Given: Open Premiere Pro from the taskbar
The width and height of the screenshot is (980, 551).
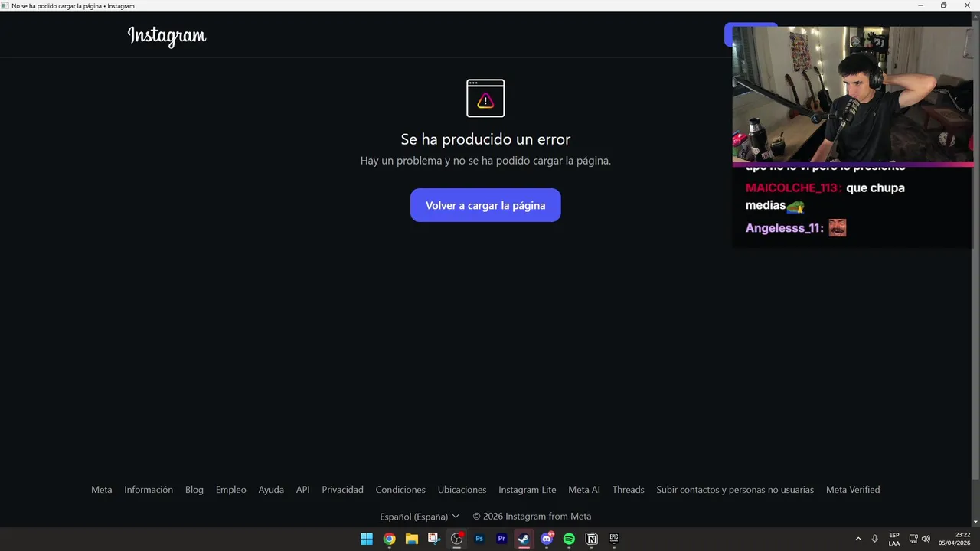Looking at the screenshot, I should point(501,539).
